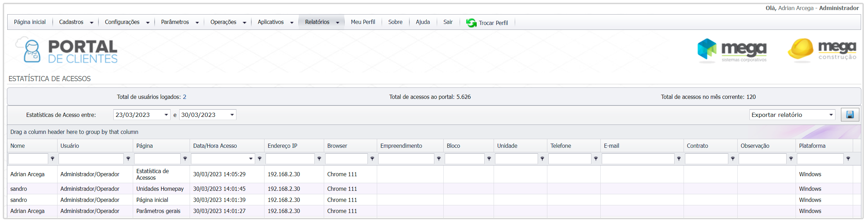Screen dimensions: 868x222
Task: Open the start date 23/03/2023 dropdown
Action: coord(166,115)
